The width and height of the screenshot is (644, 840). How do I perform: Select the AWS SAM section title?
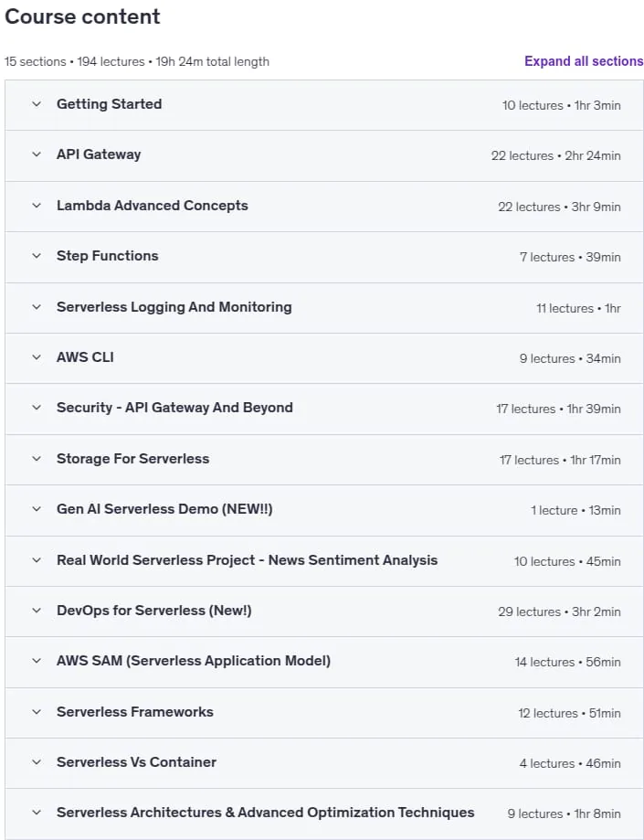pyautogui.click(x=194, y=661)
